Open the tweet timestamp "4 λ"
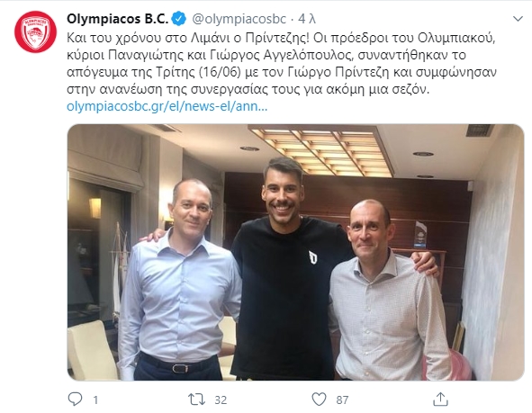 pos(307,19)
